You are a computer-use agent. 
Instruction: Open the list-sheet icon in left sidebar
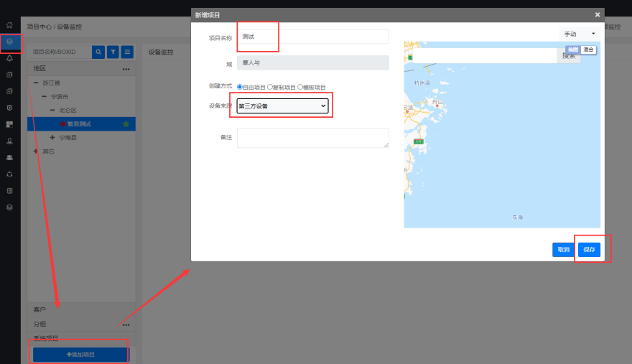pos(9,191)
